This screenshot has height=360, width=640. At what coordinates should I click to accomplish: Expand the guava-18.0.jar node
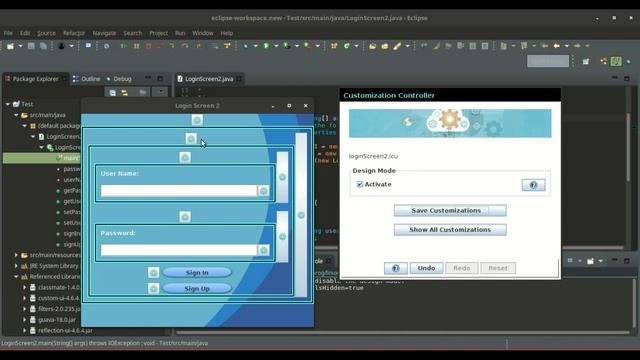[24, 320]
